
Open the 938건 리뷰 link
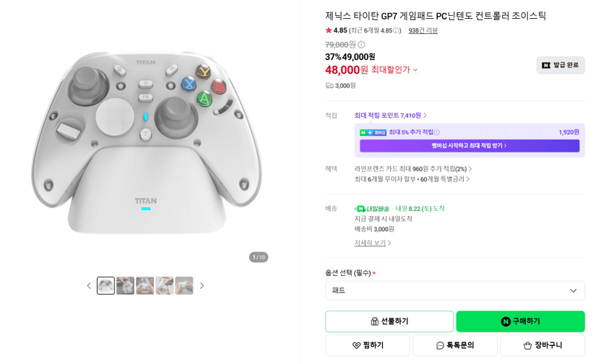tap(423, 30)
